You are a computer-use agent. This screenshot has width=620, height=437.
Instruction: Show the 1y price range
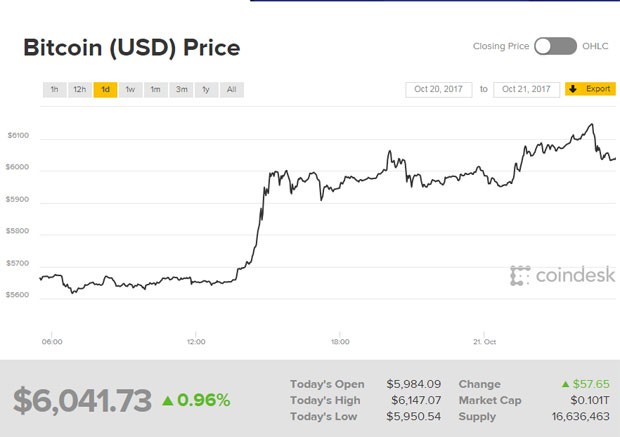pyautogui.click(x=206, y=90)
